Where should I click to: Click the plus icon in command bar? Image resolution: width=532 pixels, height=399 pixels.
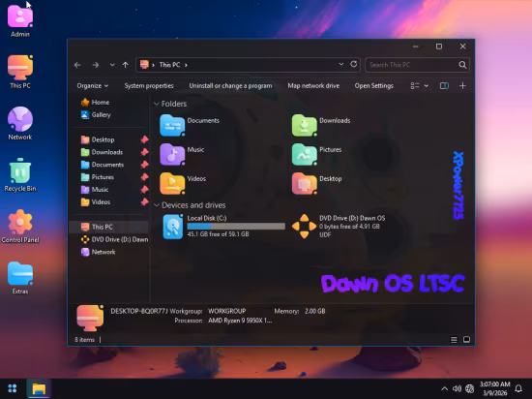coord(462,86)
